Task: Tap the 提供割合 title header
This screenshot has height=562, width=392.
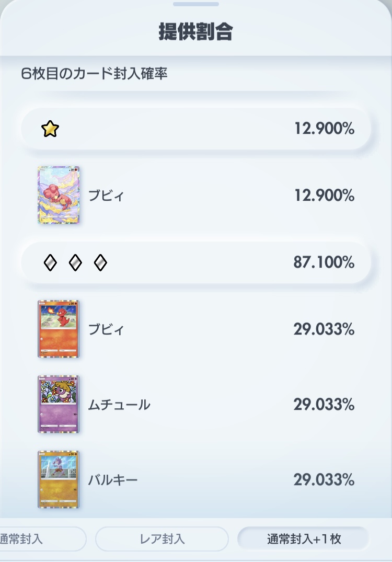Action: [x=195, y=31]
